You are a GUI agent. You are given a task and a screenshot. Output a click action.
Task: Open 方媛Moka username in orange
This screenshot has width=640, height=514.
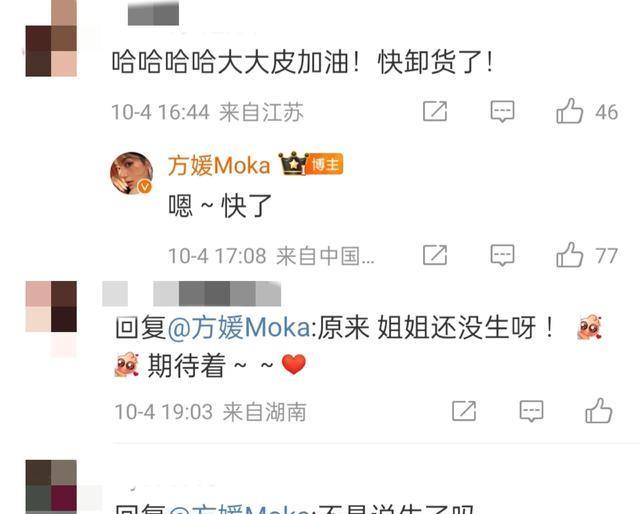pos(219,166)
